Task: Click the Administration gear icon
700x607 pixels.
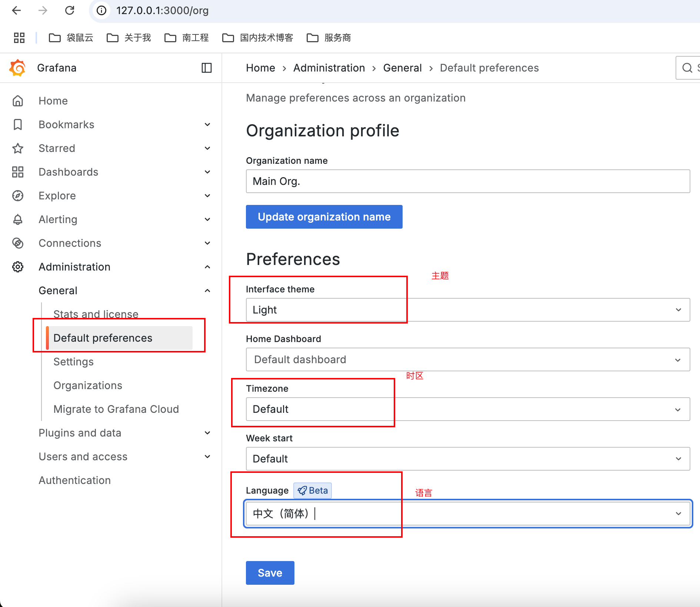Action: tap(18, 267)
